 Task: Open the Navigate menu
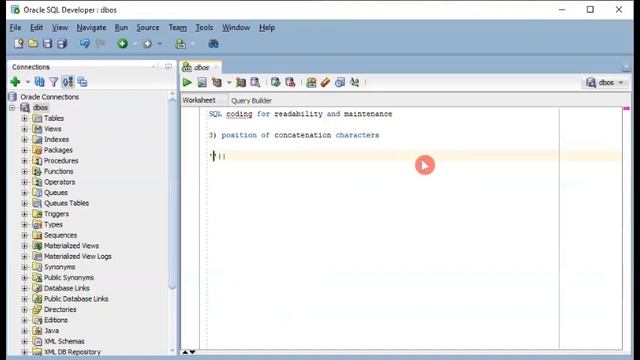coord(91,27)
